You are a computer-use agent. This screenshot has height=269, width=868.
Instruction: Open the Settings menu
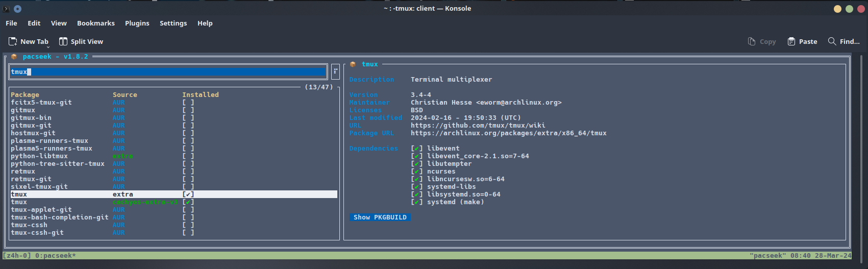coord(173,23)
